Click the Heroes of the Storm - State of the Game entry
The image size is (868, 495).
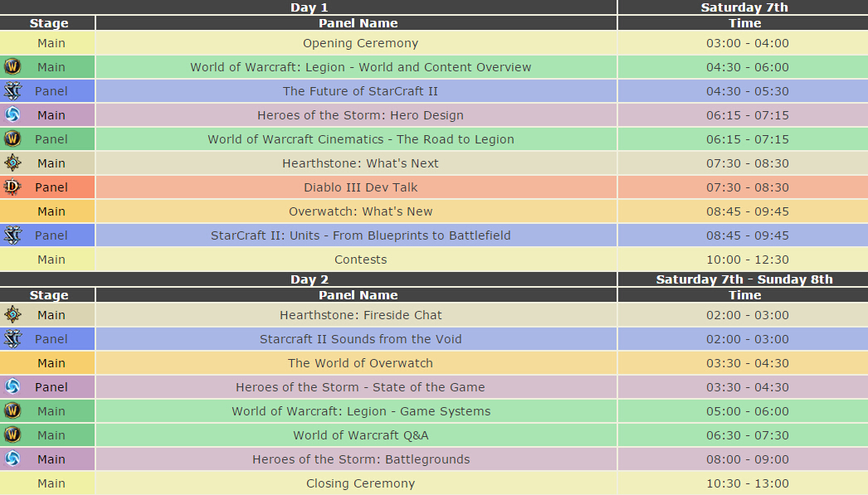click(x=360, y=387)
